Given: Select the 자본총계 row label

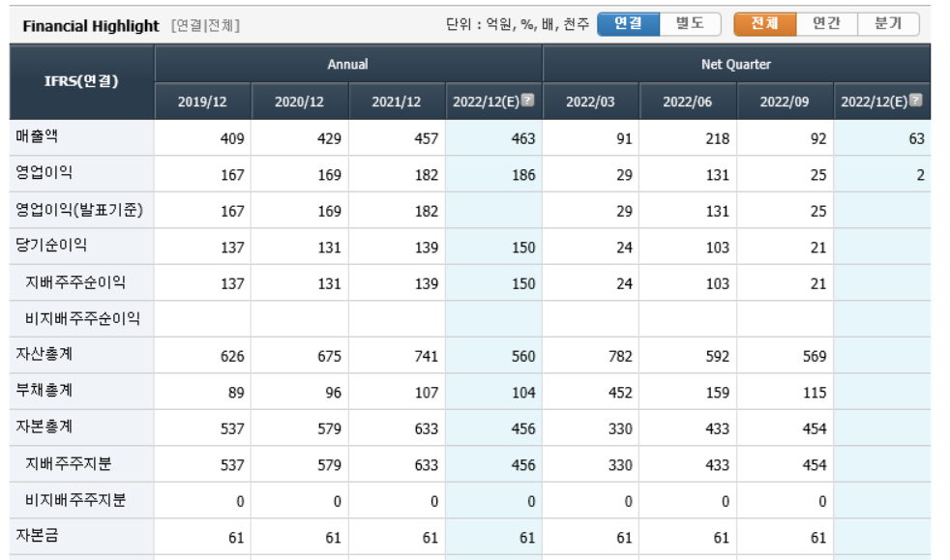Looking at the screenshot, I should click(x=44, y=427).
